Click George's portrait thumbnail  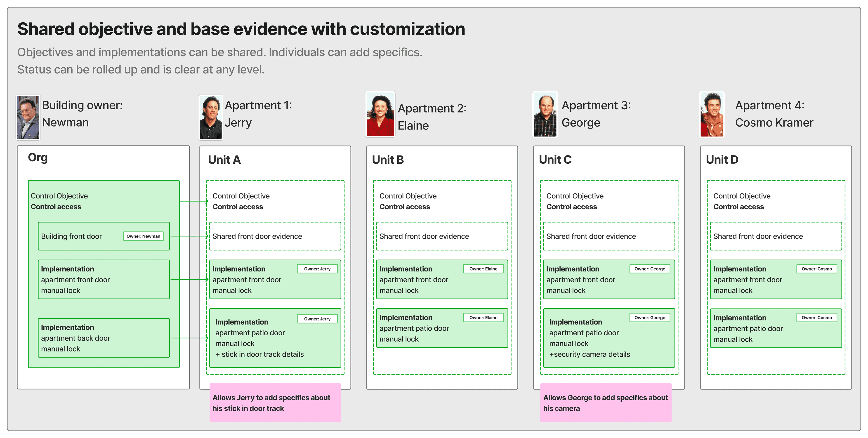545,115
